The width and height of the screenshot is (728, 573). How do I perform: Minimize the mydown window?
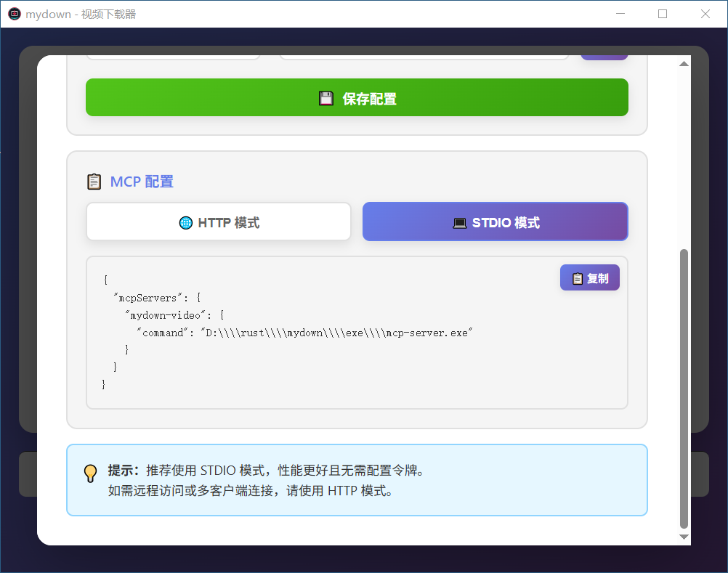click(620, 14)
